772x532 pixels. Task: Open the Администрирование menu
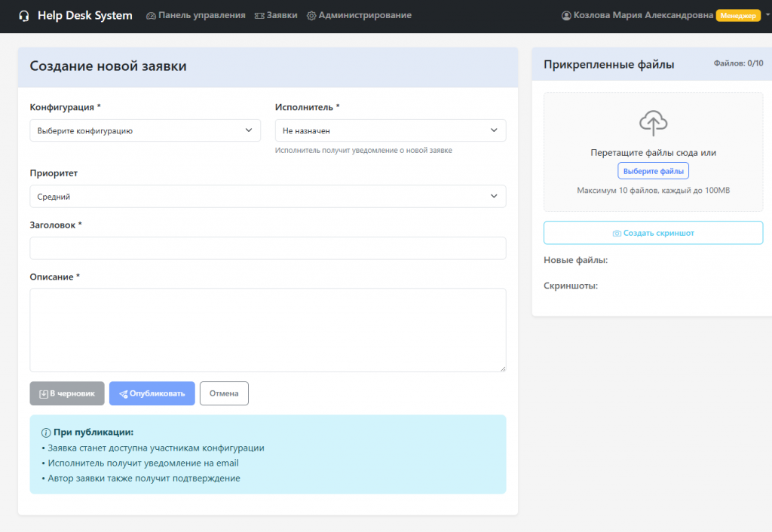tap(360, 15)
